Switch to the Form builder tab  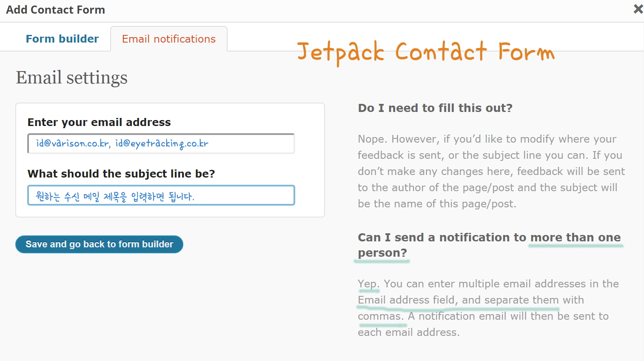62,39
